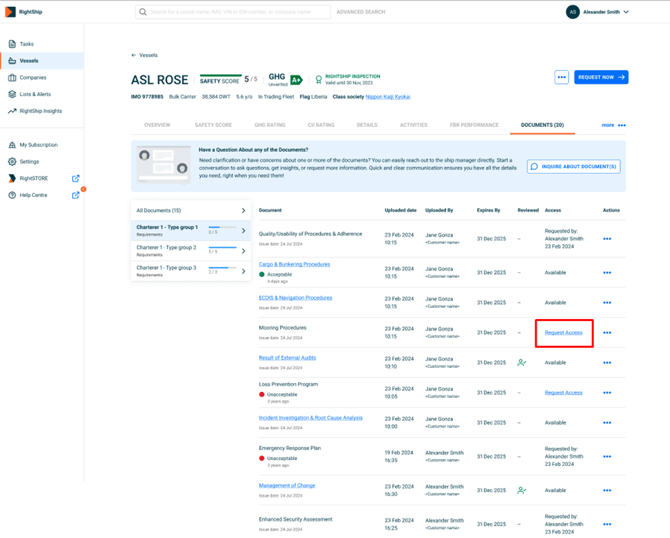Image resolution: width=670 pixels, height=538 pixels.
Task: Open actions menu for Mooring Procedures row
Action: point(607,333)
